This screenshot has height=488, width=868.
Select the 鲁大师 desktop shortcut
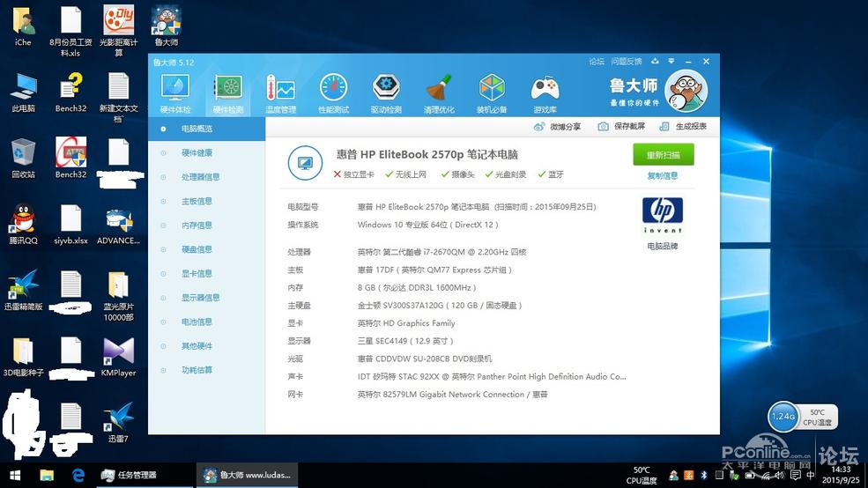(166, 26)
